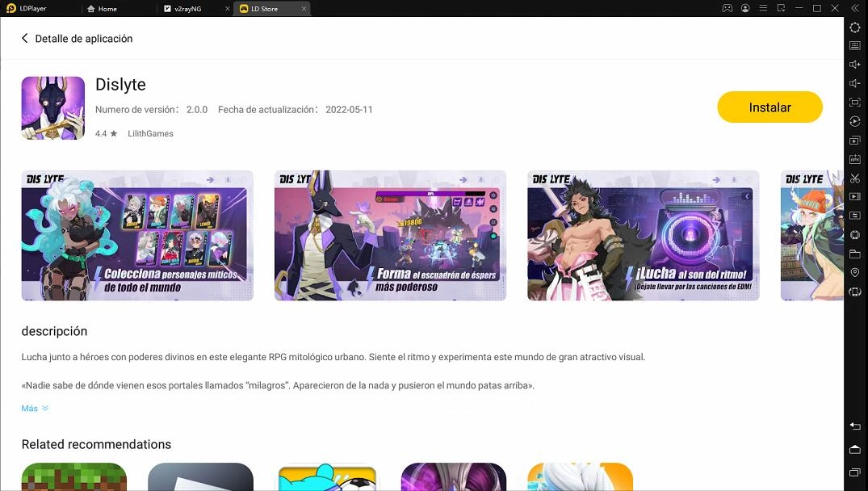Open the partially visible fourth Dislyte screenshot
The height and width of the screenshot is (491, 868).
(812, 235)
